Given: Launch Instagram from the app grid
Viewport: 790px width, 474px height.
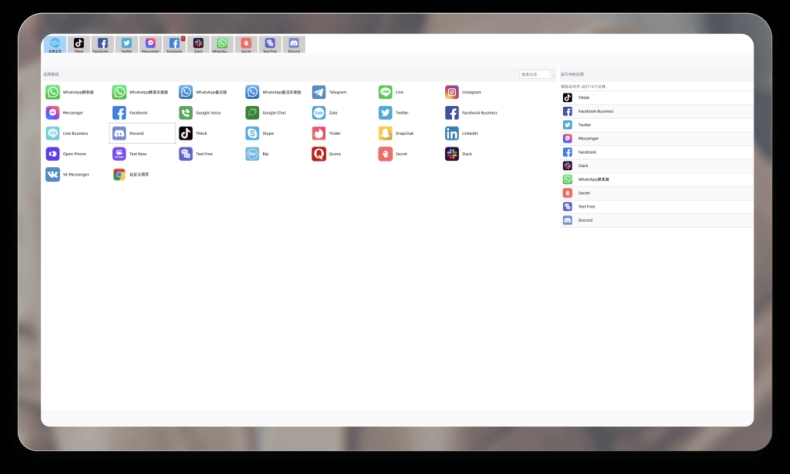Looking at the screenshot, I should tap(452, 92).
